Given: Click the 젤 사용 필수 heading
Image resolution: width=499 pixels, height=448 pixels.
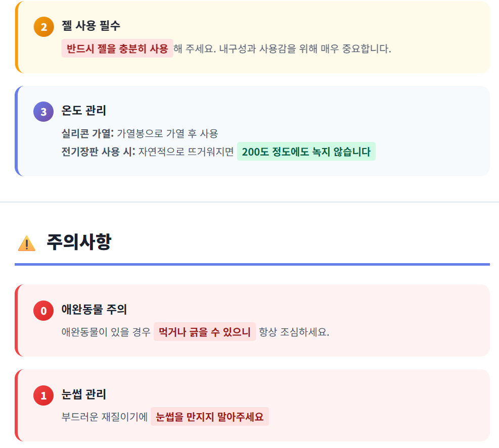Looking at the screenshot, I should (91, 26).
